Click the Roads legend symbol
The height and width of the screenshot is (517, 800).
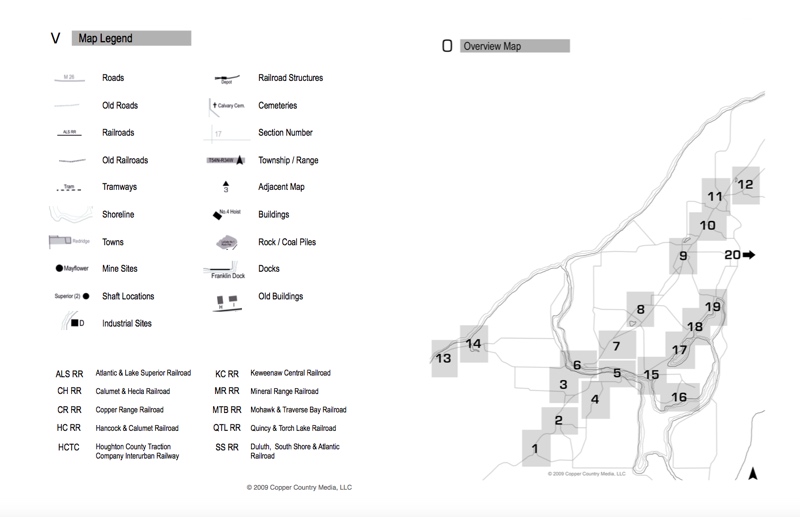pos(69,78)
